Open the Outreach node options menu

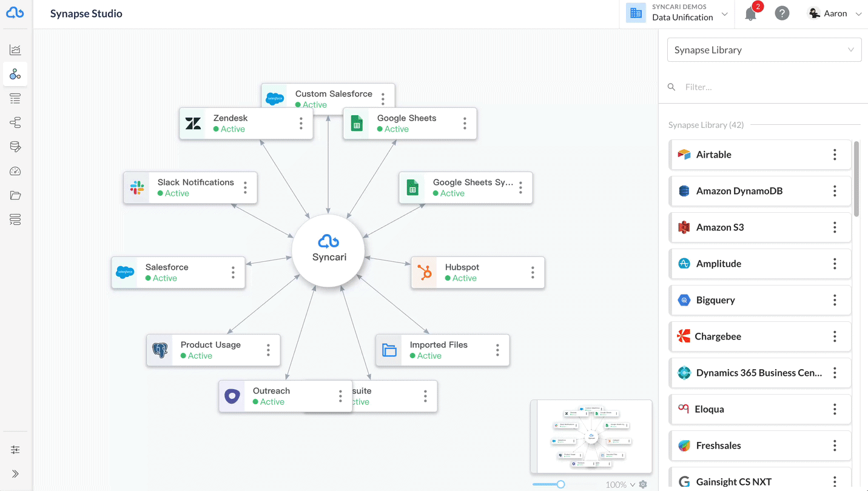[340, 396]
